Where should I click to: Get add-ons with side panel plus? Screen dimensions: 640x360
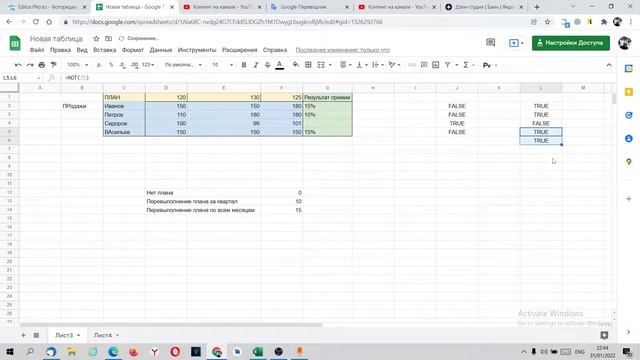629,199
